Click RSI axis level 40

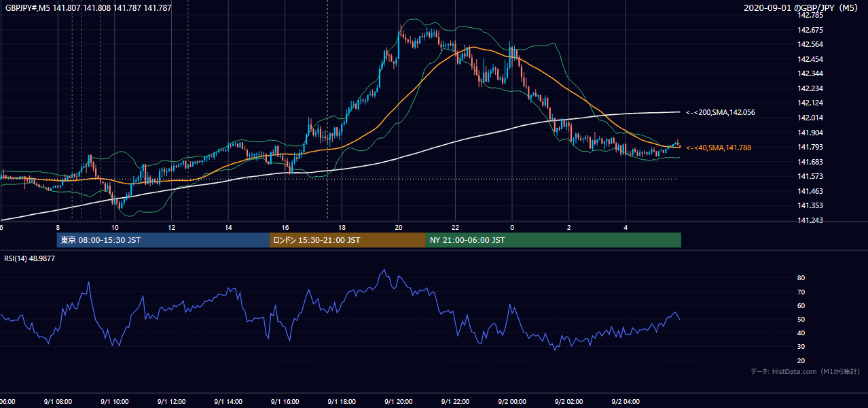pos(801,333)
